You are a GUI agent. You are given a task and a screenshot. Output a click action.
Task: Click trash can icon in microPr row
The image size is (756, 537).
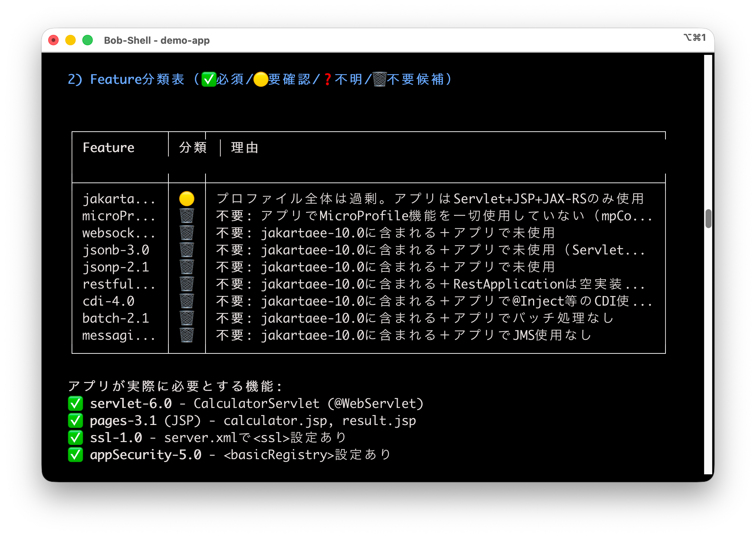click(187, 216)
